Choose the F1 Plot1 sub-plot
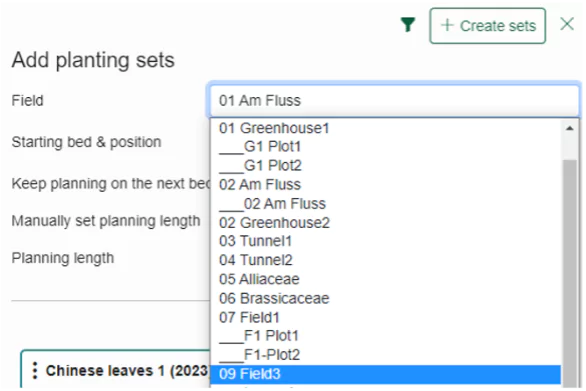The image size is (586, 391). pos(386,336)
